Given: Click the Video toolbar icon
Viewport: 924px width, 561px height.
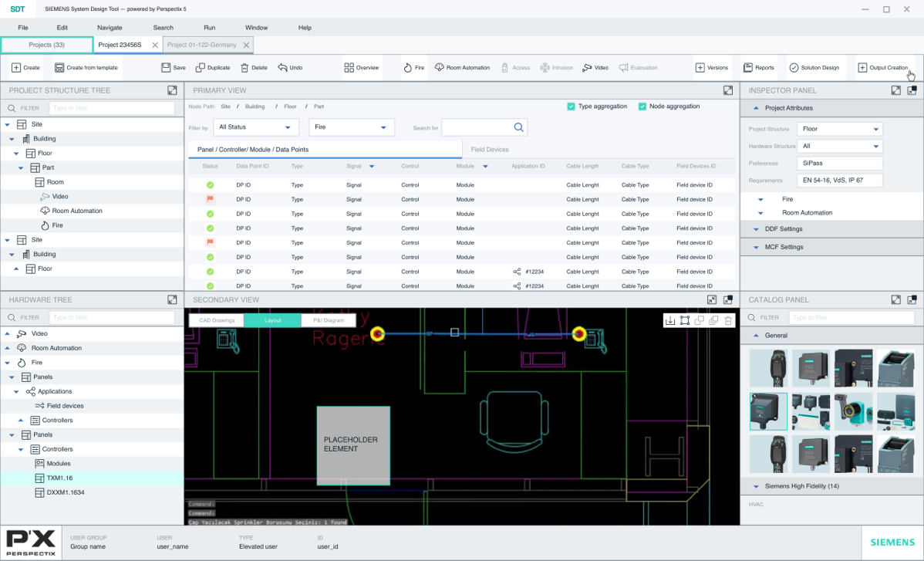Looking at the screenshot, I should (595, 67).
